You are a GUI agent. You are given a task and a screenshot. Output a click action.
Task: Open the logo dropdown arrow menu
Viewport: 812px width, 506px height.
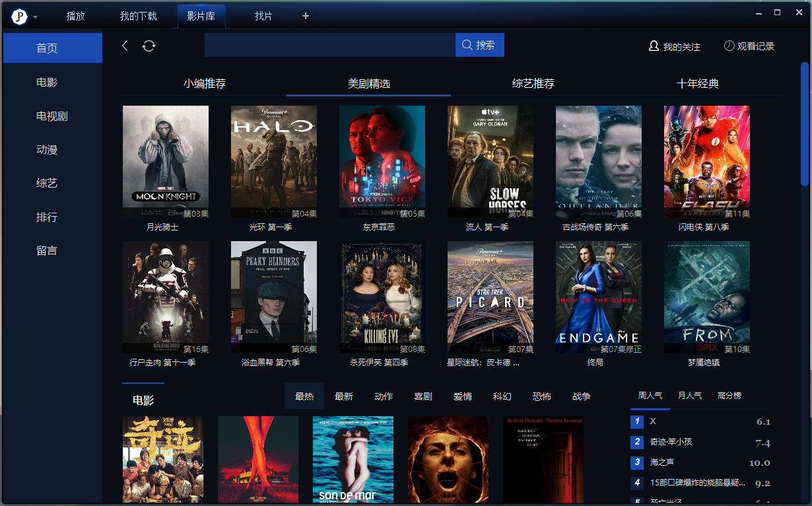pos(35,17)
